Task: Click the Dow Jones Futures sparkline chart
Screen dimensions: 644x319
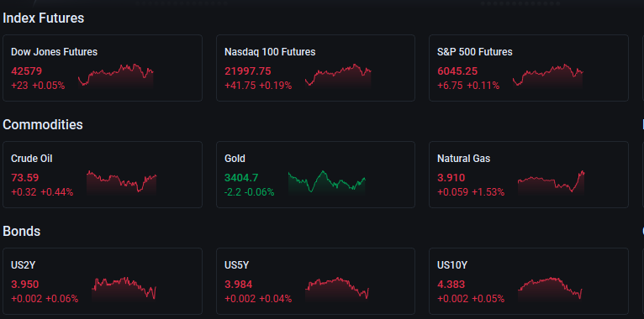Action: [x=116, y=76]
